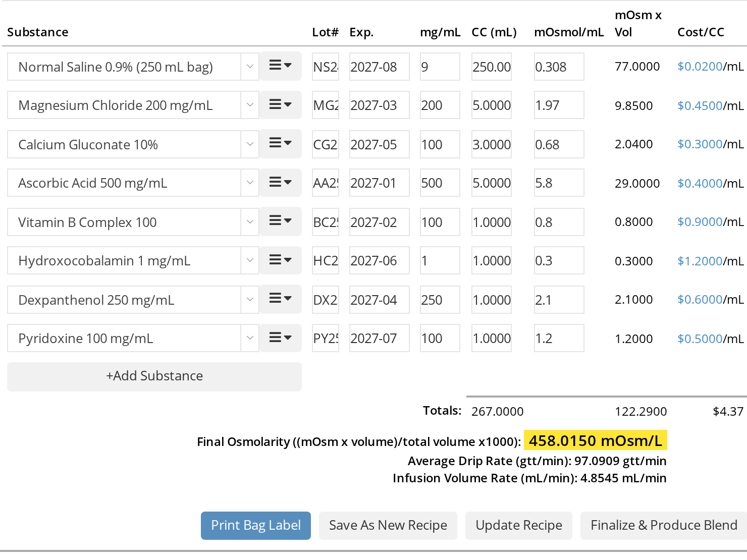
Task: Expand the Magnesium Chloride 200 mg/mL dropdown
Action: click(x=250, y=105)
